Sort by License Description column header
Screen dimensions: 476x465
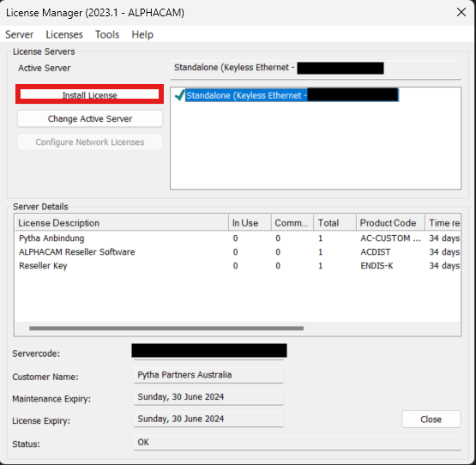pos(122,223)
